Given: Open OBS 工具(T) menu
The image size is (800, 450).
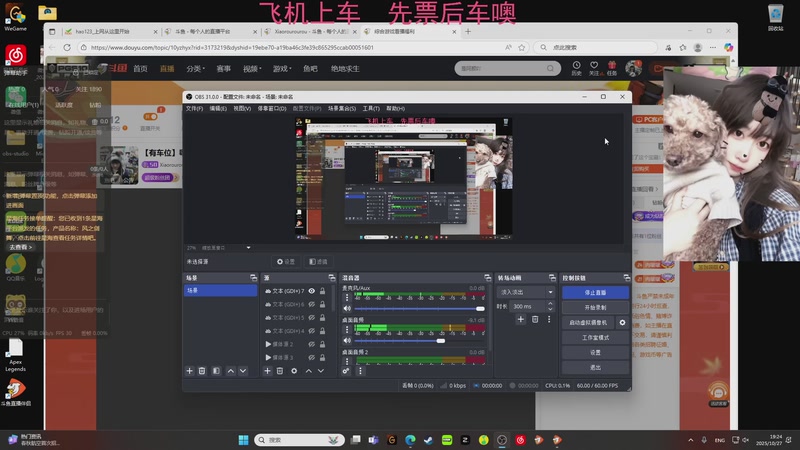Looking at the screenshot, I should click(371, 108).
